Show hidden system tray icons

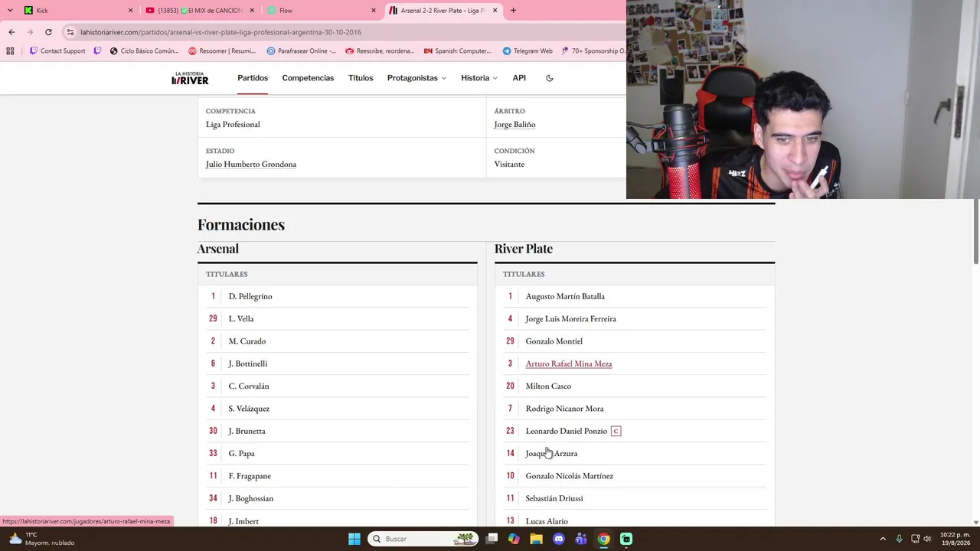tap(883, 539)
